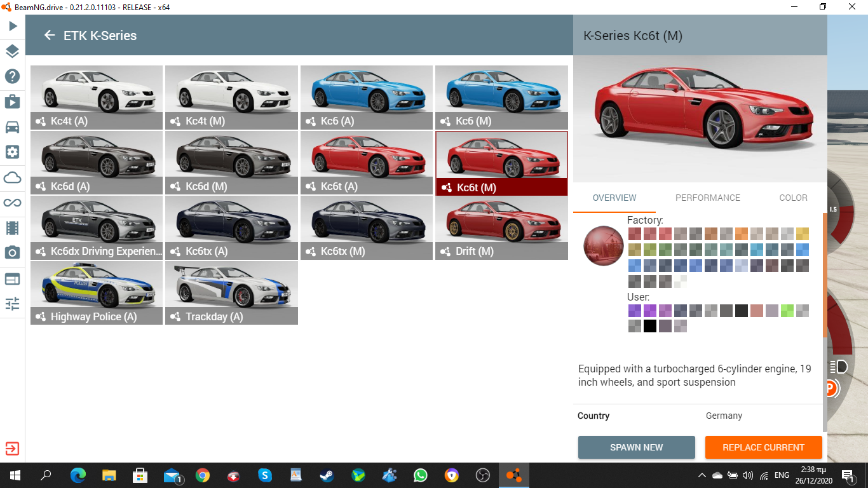Choose the blue Kc6 (M) car
Image resolution: width=868 pixels, height=488 pixels.
point(501,98)
